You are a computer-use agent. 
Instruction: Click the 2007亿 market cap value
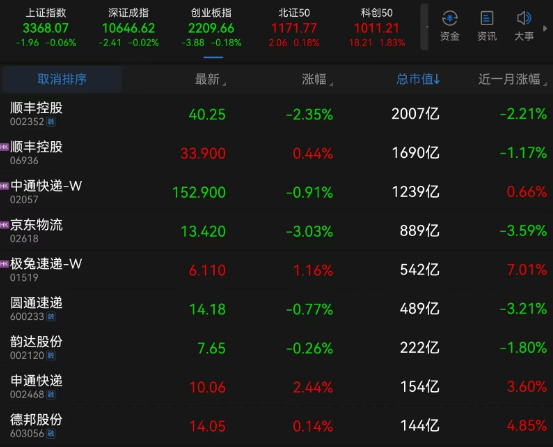pos(415,114)
